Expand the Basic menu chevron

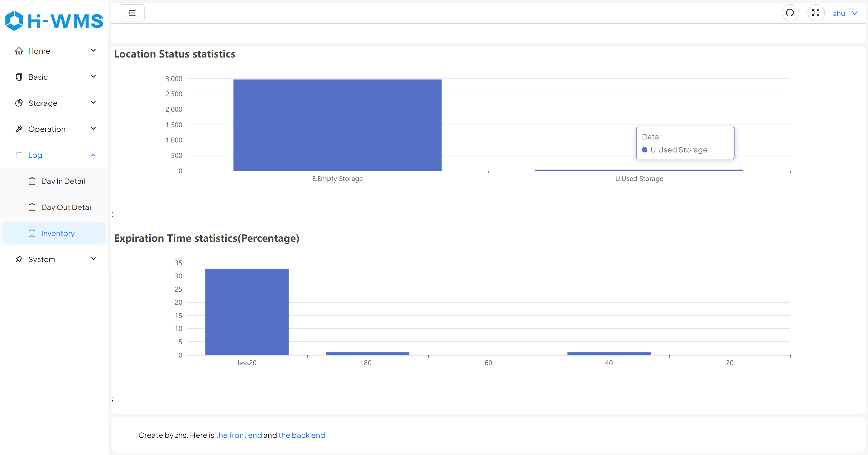coord(93,77)
